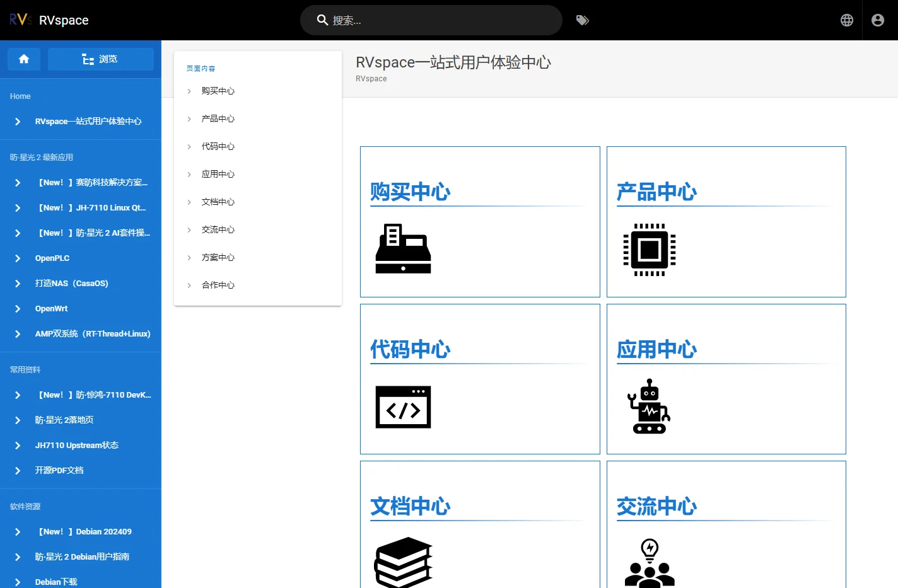Click the RVspace logo icon
898x588 pixels.
20,20
